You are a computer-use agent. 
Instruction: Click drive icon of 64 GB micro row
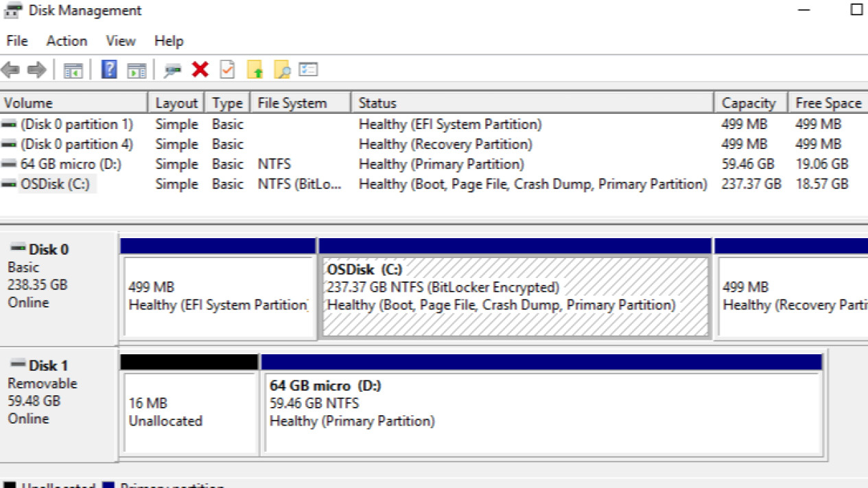tap(10, 164)
